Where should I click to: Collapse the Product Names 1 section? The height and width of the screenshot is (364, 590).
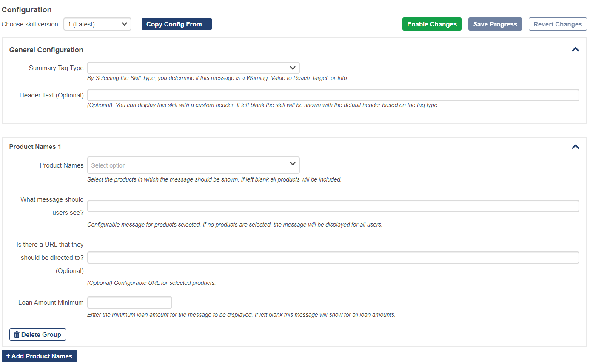[x=576, y=147]
